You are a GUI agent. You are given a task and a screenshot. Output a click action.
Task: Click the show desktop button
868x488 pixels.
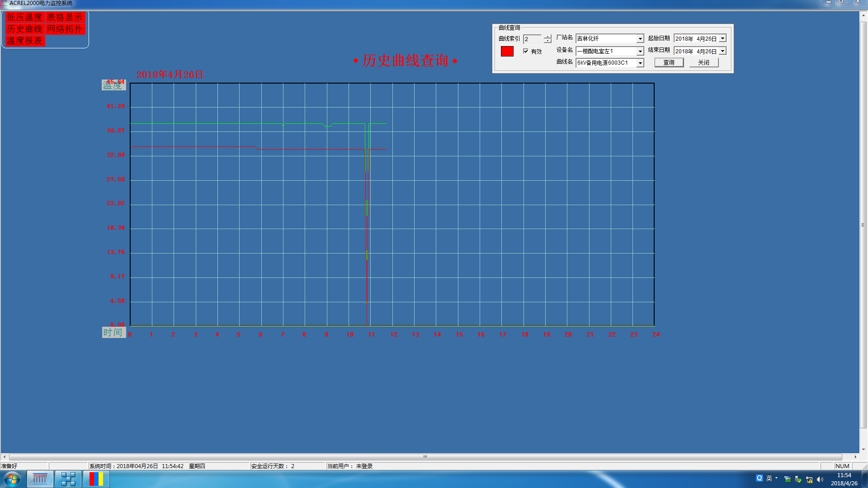point(864,479)
